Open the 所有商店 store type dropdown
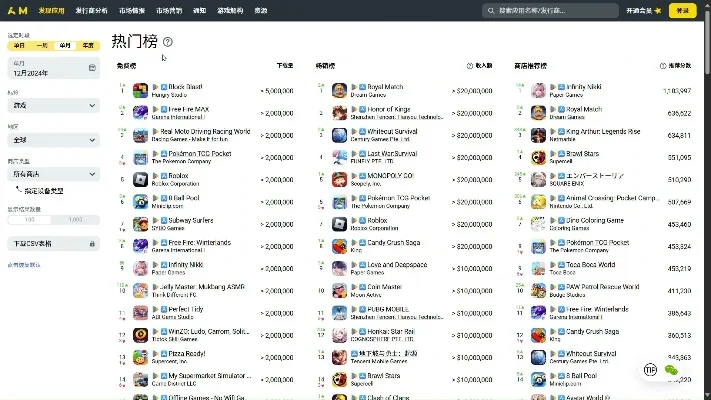The height and width of the screenshot is (400, 711). (54, 174)
